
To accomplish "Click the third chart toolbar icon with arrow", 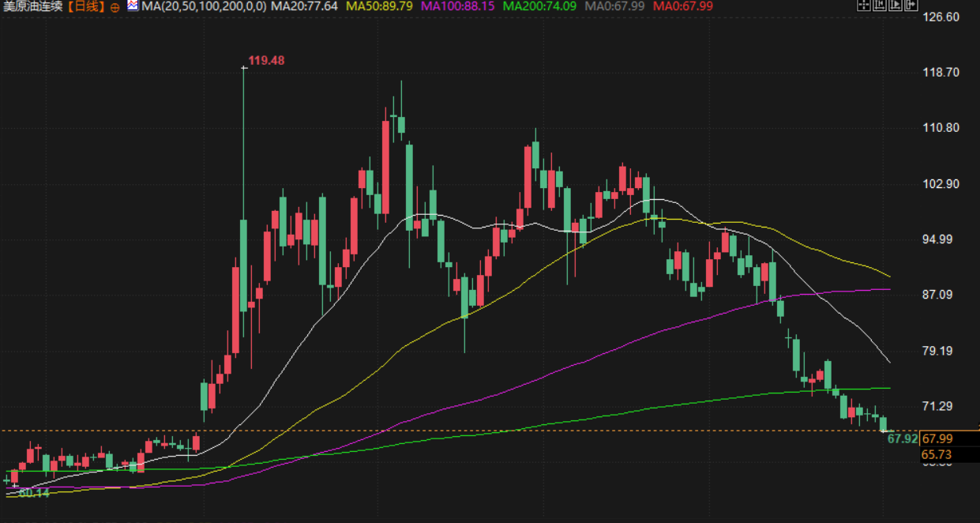I will click(896, 6).
